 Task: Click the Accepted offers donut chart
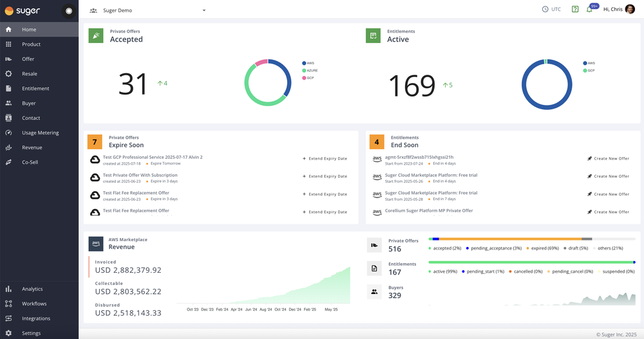pyautogui.click(x=268, y=82)
